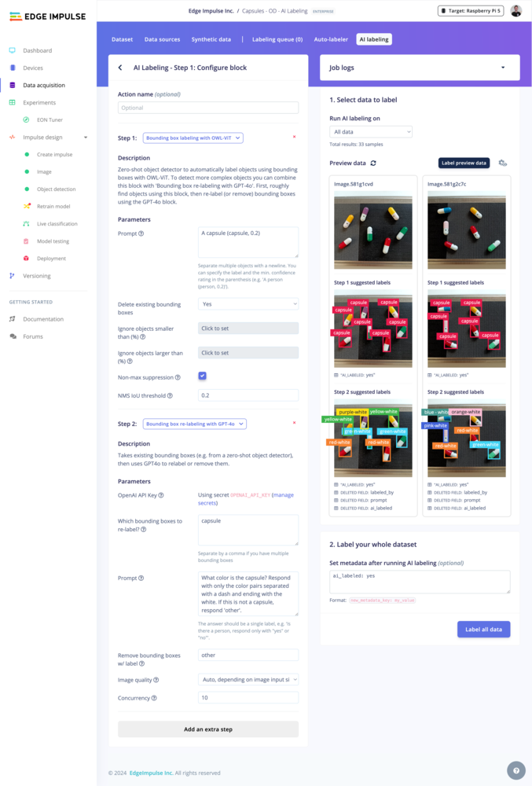Click the Deployment box icon
The width and height of the screenshot is (532, 786).
tap(26, 258)
